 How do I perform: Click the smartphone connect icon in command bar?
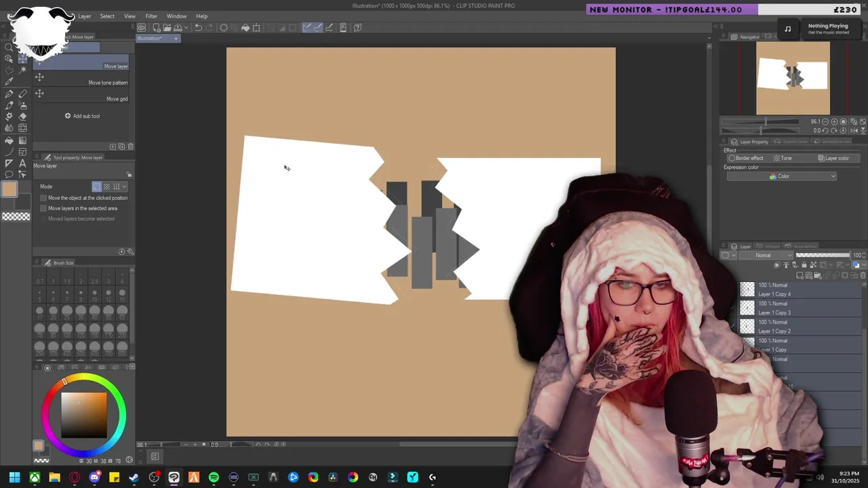343,28
